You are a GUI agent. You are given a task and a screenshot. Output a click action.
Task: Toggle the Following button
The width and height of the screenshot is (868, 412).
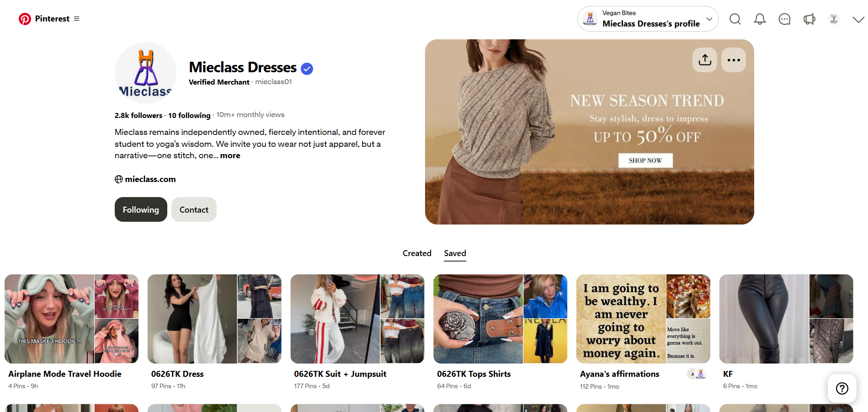click(x=141, y=209)
